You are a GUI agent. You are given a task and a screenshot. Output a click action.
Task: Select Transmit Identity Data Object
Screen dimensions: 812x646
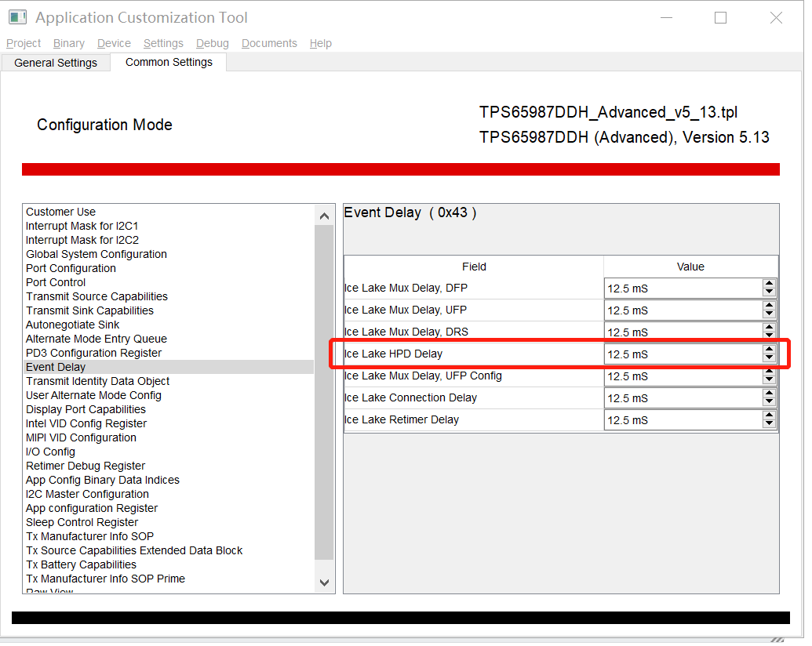[97, 381]
